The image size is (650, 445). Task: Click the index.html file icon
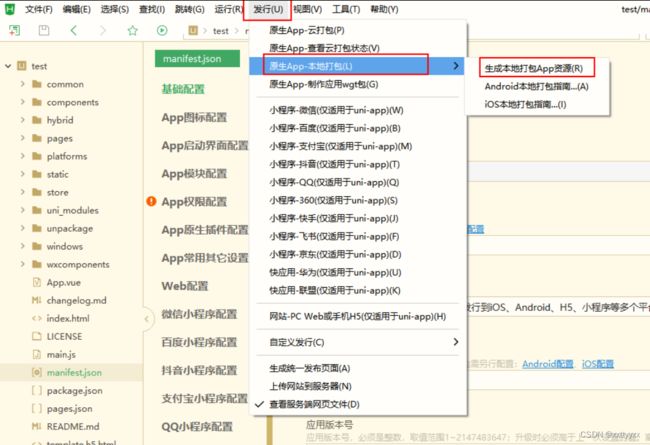coord(37,319)
